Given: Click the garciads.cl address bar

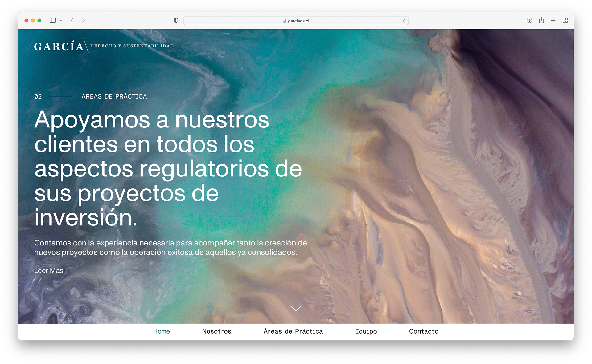Looking at the screenshot, I should (296, 21).
